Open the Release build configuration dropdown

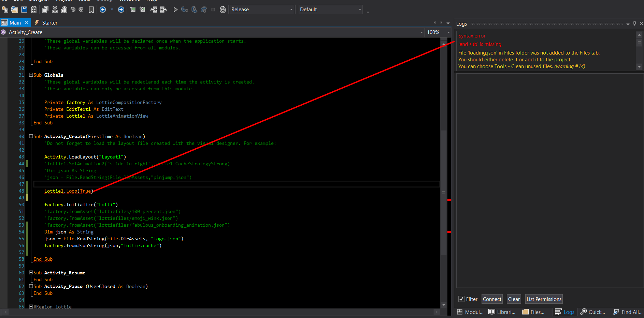tap(262, 10)
